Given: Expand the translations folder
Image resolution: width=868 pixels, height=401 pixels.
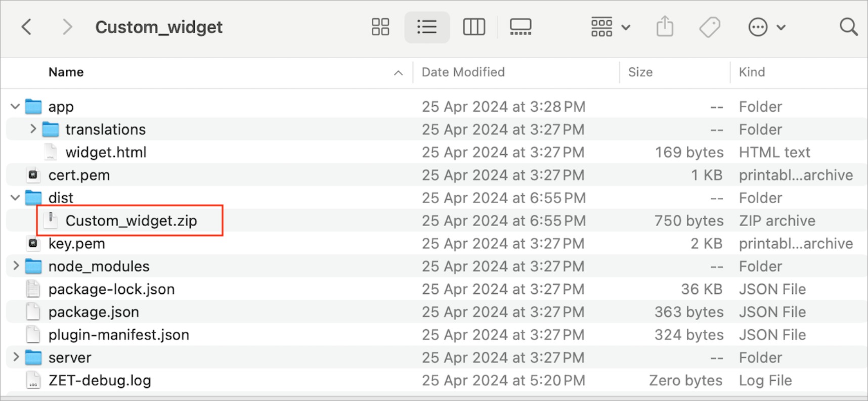Looking at the screenshot, I should click(x=33, y=129).
